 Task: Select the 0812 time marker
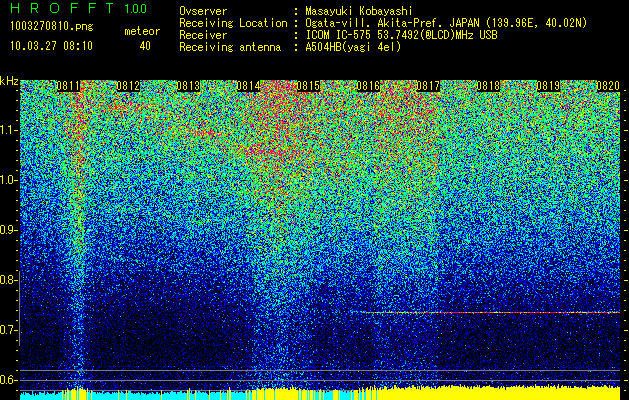128,86
